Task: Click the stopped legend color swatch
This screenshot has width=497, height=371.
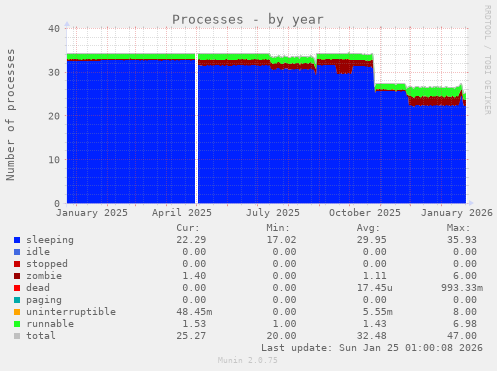Action: point(17,264)
